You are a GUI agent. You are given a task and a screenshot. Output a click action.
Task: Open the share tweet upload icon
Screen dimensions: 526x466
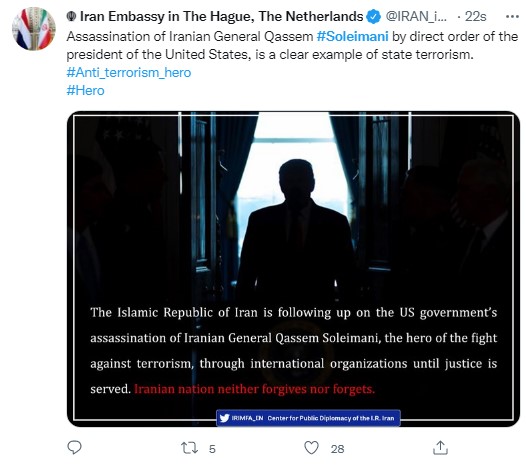440,448
